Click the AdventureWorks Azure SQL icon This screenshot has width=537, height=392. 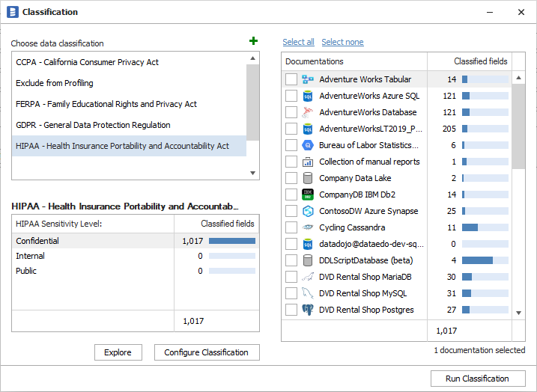coord(307,96)
